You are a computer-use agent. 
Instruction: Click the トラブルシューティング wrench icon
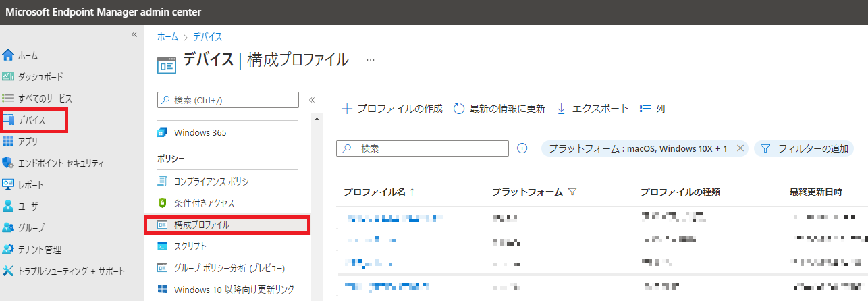8,271
